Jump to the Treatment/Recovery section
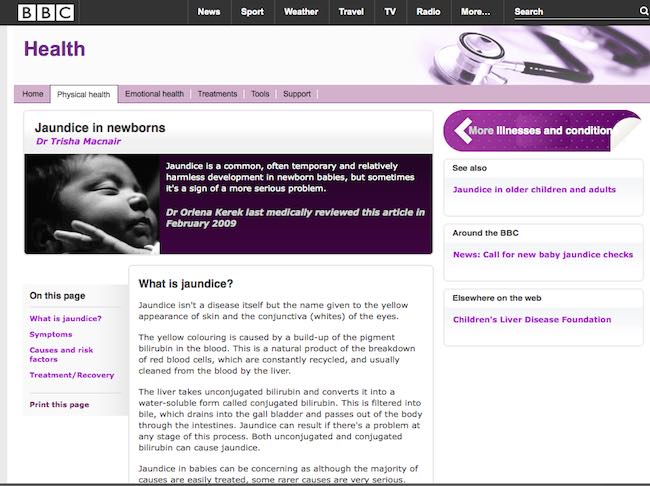The image size is (650, 486). coord(72,375)
